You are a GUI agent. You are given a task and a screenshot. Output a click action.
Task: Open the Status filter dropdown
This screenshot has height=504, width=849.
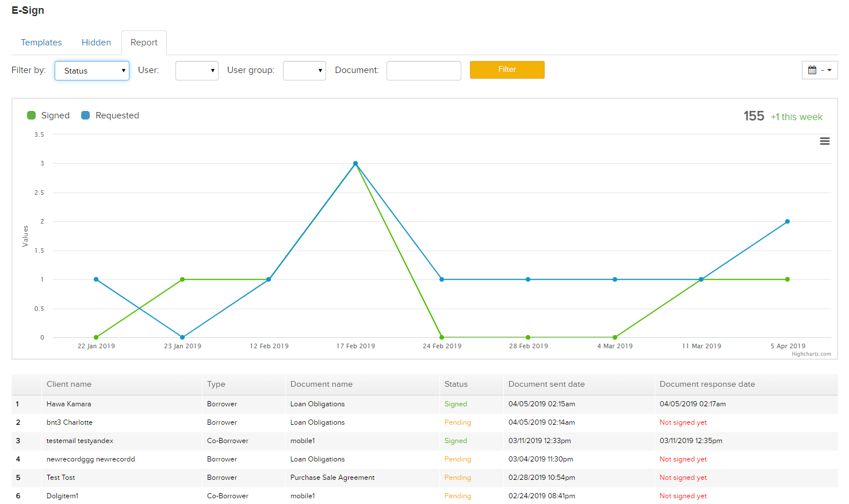click(x=92, y=71)
